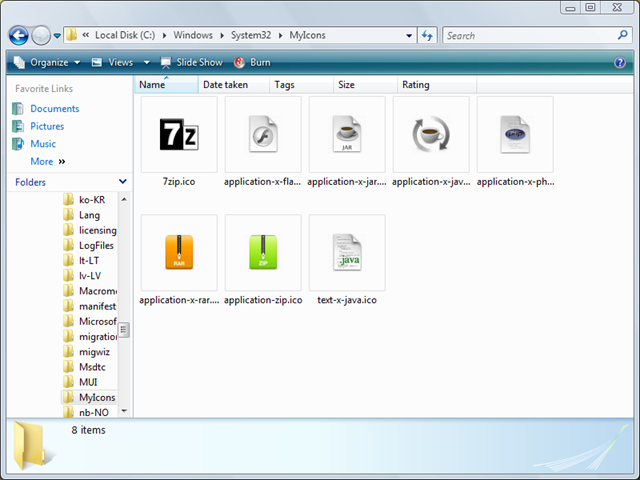Click the Burn toolbar button
The width and height of the screenshot is (640, 480).
(x=252, y=62)
